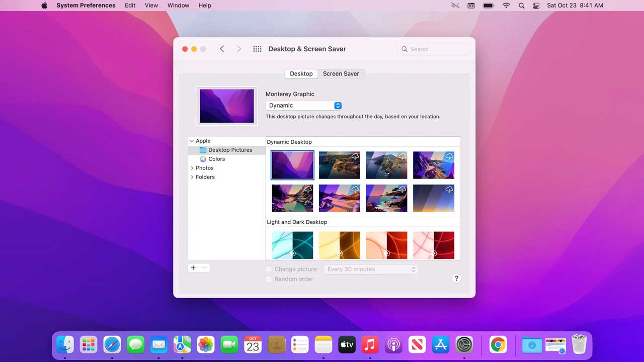
Task: Switch to the Screen Saver tab
Action: pos(341,73)
